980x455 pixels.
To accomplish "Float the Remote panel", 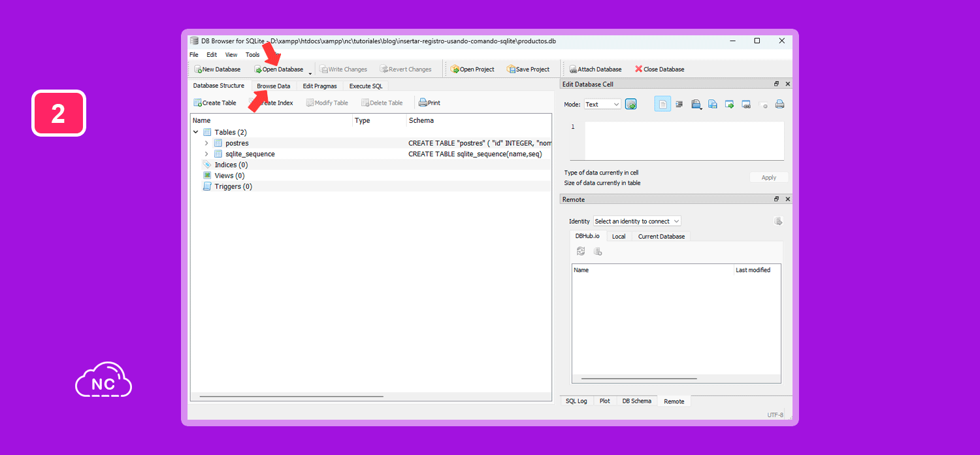I will click(x=777, y=199).
